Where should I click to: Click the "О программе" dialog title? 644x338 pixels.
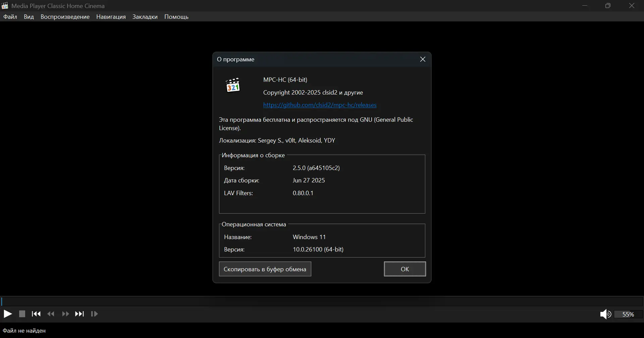pos(236,59)
